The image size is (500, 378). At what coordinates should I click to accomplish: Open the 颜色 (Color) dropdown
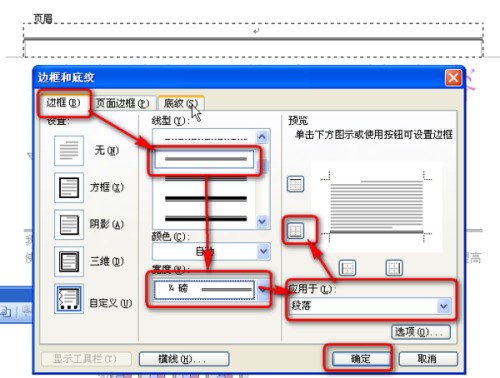coord(264,252)
